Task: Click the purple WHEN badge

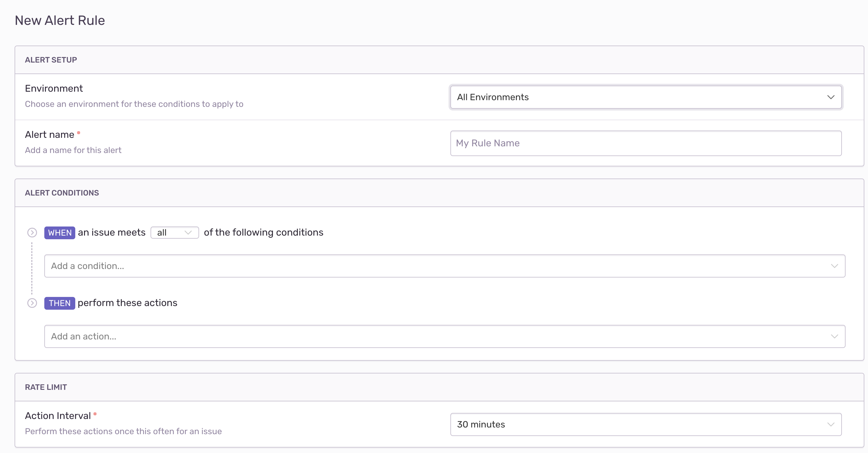Action: 60,233
